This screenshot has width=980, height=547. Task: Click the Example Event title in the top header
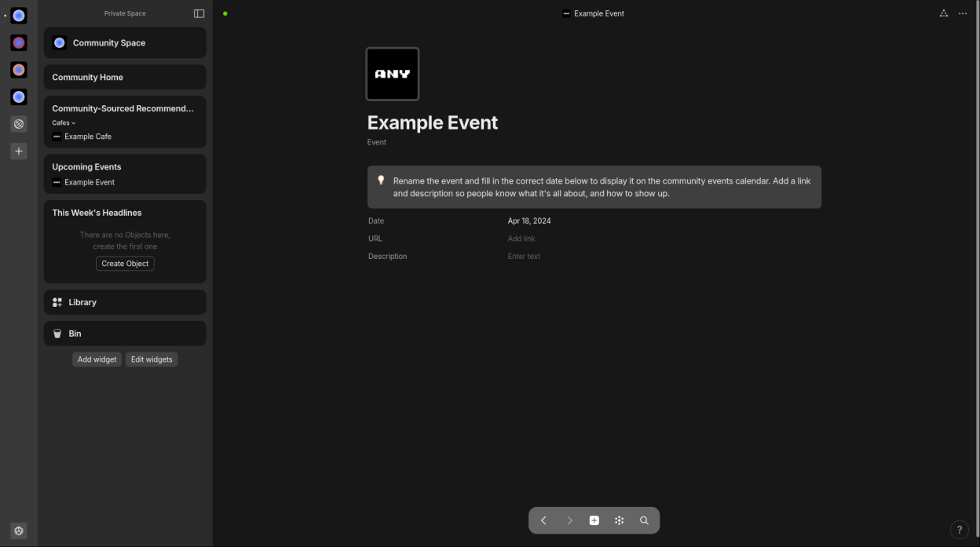click(594, 13)
